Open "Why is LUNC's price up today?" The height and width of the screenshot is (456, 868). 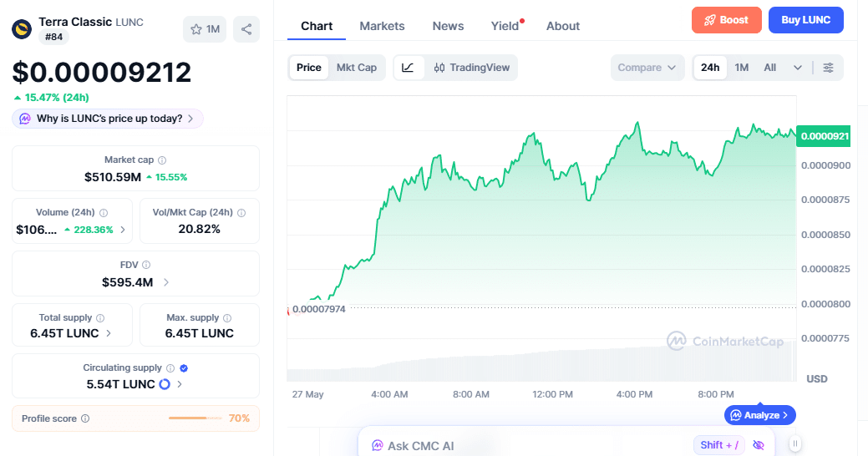tap(108, 119)
